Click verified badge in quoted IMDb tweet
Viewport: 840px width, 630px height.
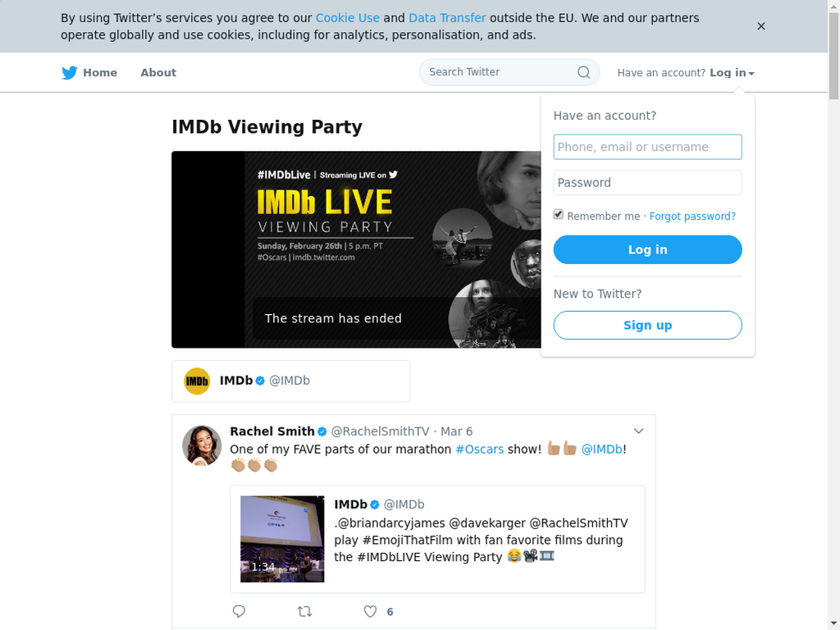coord(375,504)
